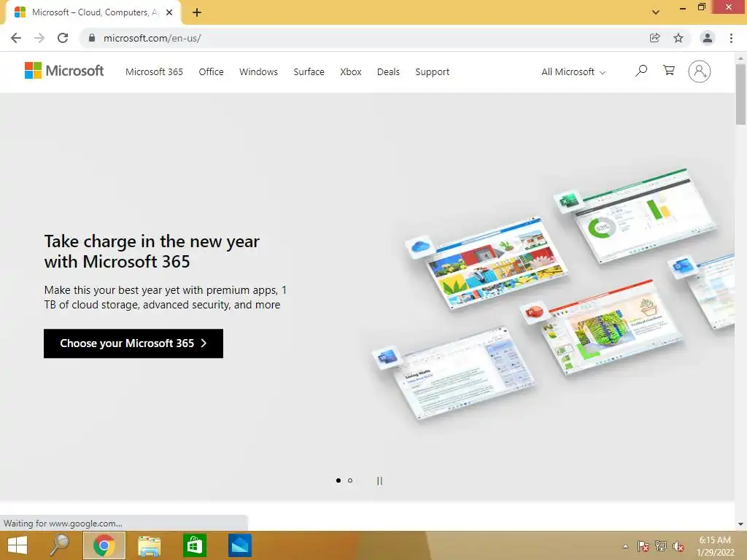Open the site search magnifier icon
The image size is (747, 560).
641,71
